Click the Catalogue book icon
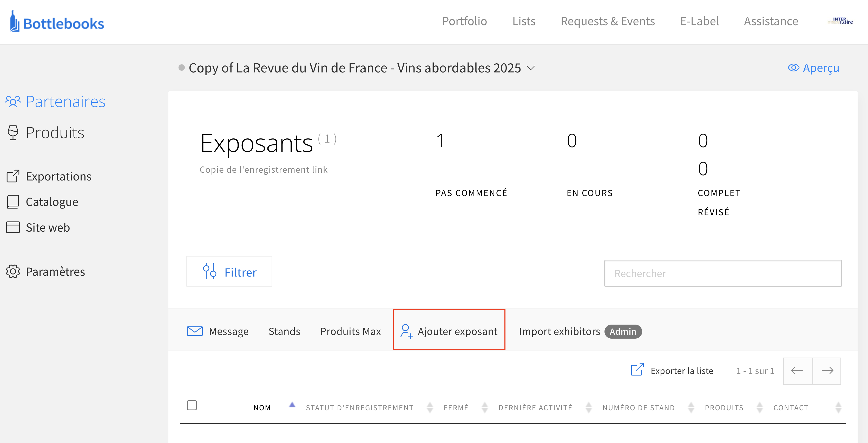 (13, 202)
